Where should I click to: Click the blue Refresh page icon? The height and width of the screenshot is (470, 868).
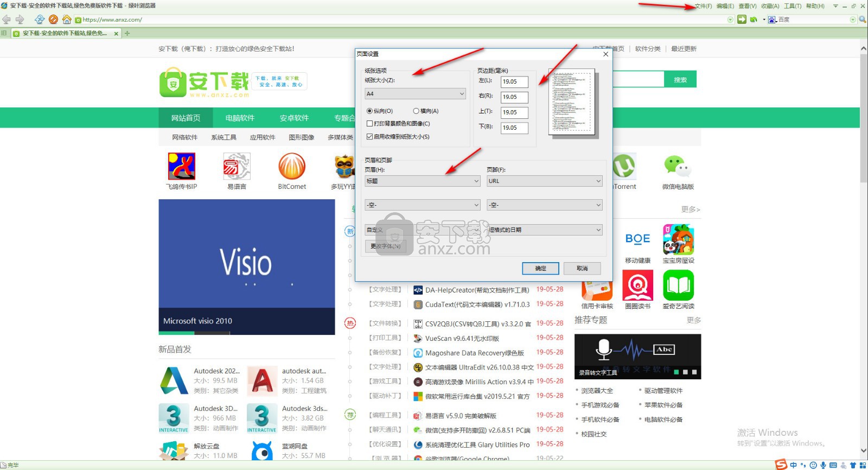coord(40,20)
